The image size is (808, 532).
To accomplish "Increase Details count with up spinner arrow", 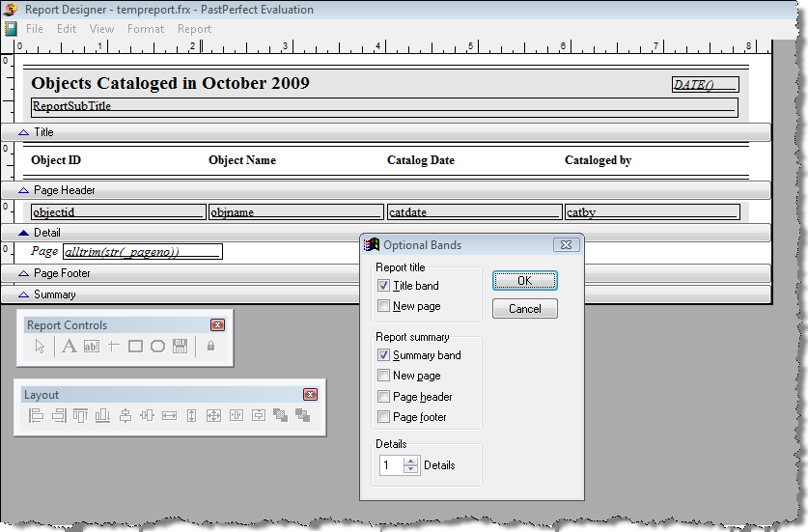I will click(x=410, y=462).
